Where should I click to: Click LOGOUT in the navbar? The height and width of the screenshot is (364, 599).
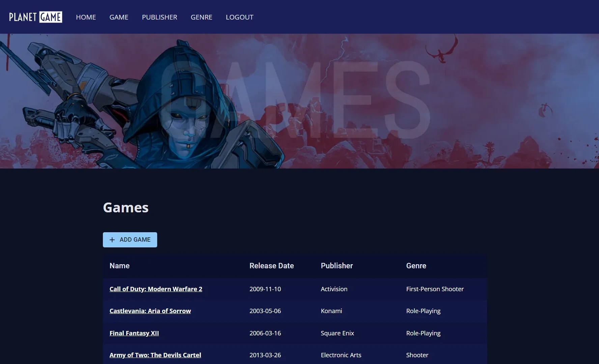point(239,17)
